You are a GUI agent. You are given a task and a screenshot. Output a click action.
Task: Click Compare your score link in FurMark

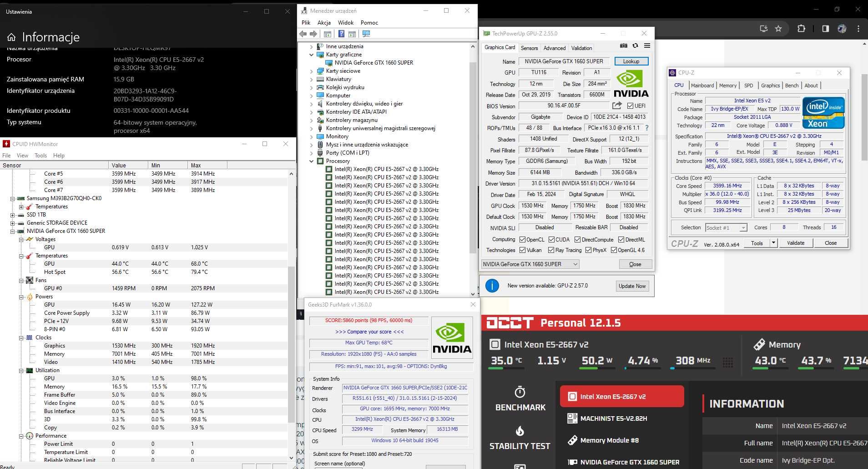point(369,332)
